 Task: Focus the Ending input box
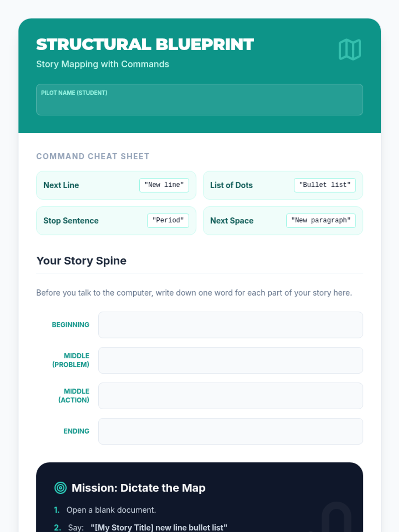(x=230, y=431)
